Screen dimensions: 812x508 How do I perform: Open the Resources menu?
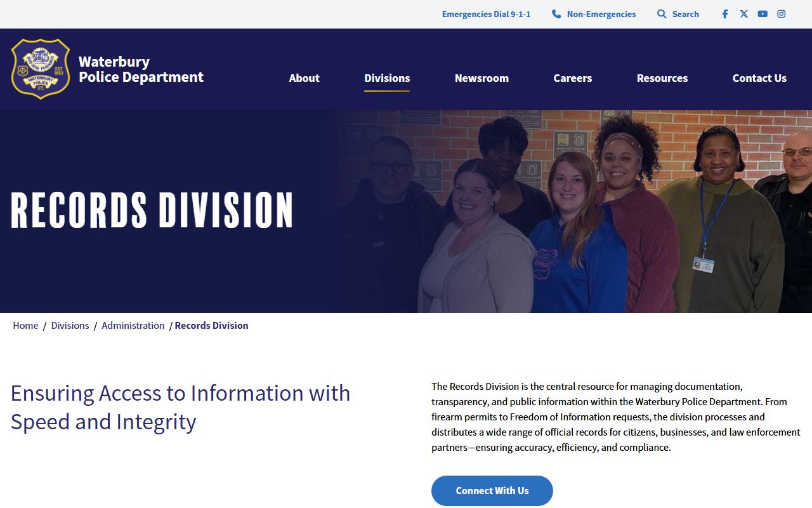click(662, 78)
